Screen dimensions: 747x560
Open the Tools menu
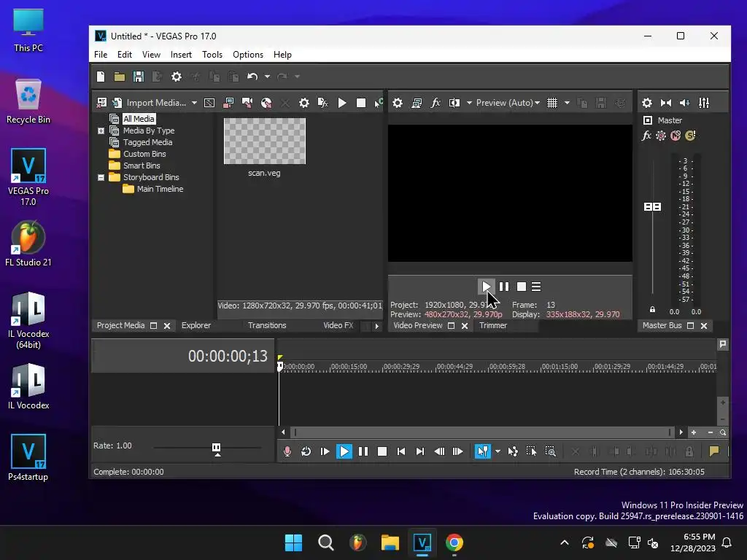[212, 54]
